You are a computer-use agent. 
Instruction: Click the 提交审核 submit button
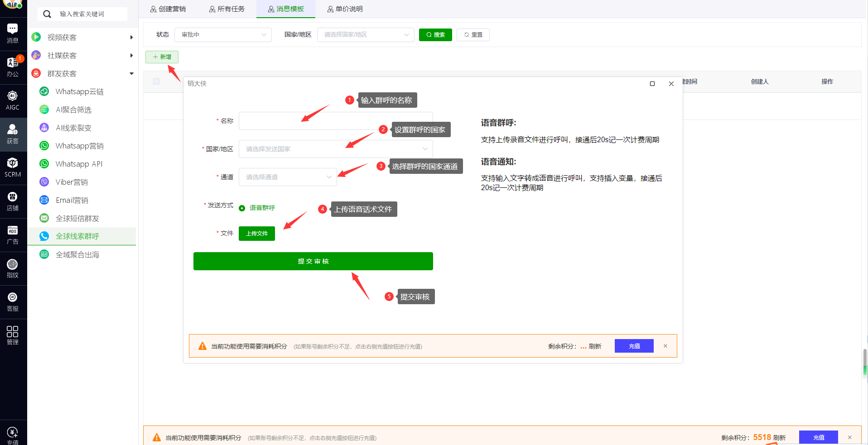313,261
